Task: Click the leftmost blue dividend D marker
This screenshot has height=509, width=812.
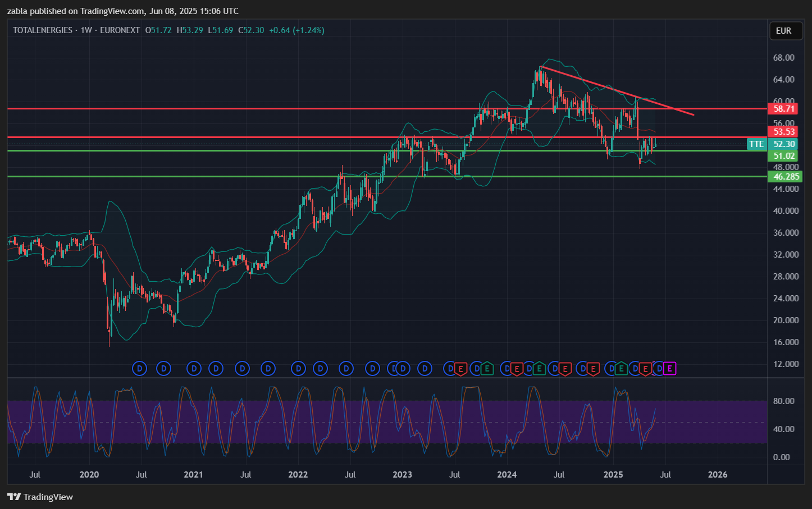Action: pyautogui.click(x=139, y=369)
